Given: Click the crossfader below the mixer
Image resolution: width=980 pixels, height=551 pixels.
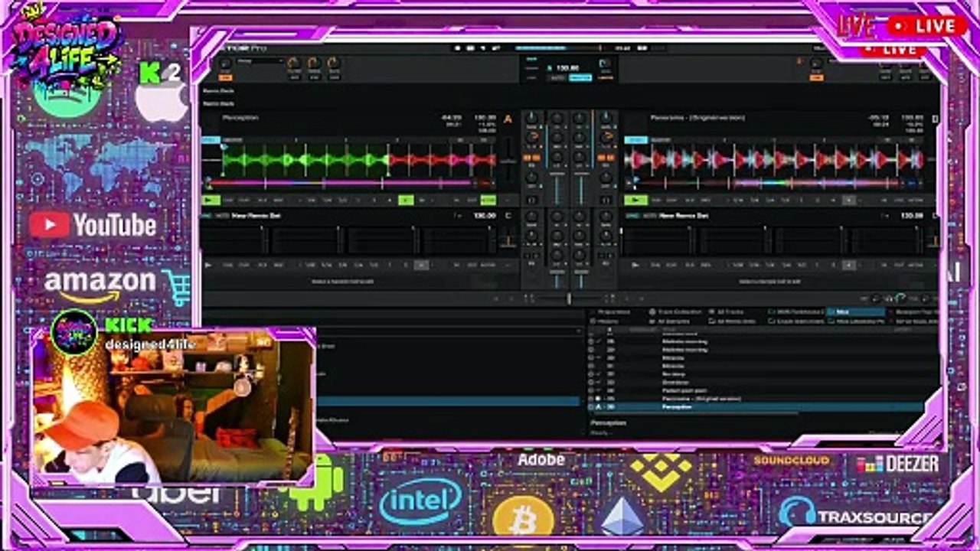Looking at the screenshot, I should pos(568,298).
